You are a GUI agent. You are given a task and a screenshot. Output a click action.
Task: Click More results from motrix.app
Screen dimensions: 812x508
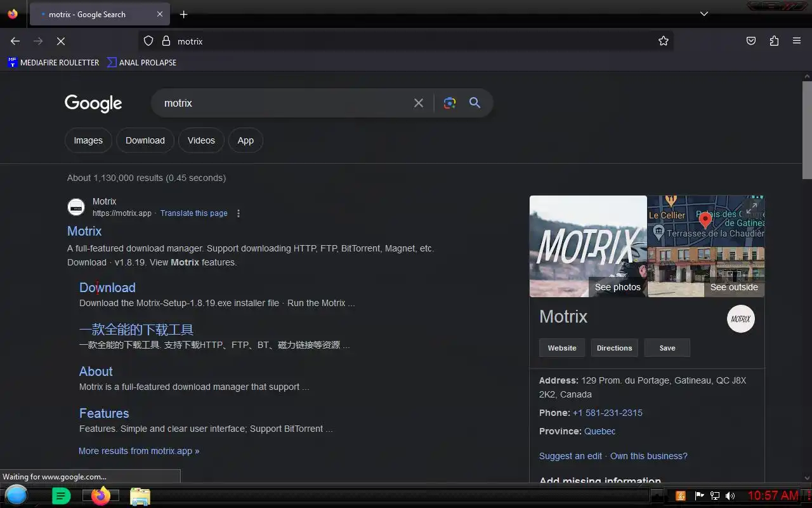pos(139,451)
